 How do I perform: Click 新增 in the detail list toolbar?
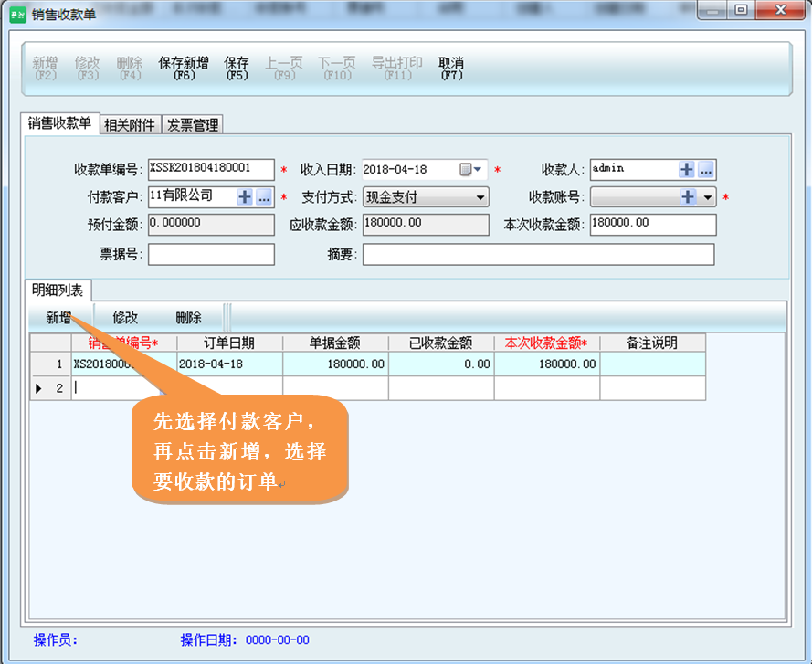point(58,317)
